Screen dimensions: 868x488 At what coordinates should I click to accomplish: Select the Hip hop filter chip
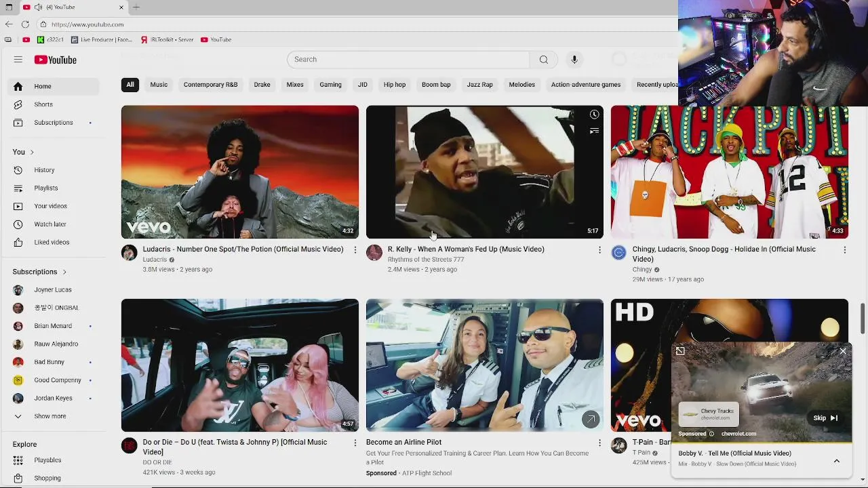point(395,85)
